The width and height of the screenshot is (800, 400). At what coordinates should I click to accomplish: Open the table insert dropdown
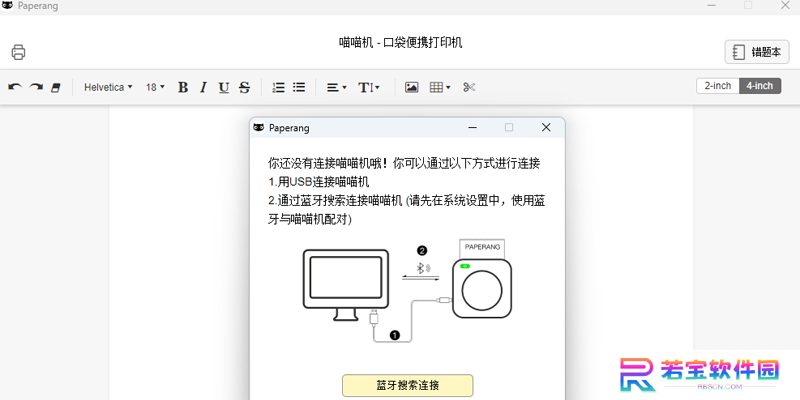(440, 87)
